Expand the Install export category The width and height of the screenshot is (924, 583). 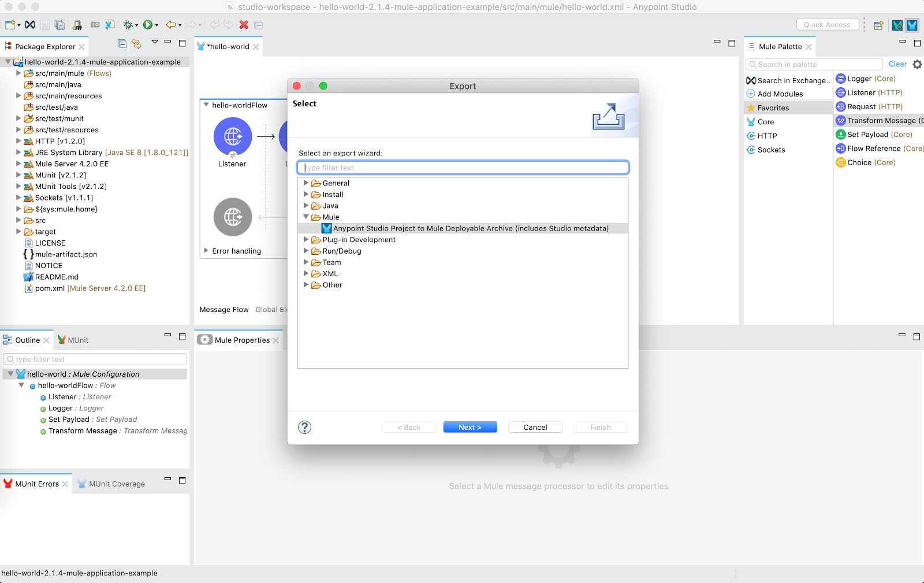(306, 195)
